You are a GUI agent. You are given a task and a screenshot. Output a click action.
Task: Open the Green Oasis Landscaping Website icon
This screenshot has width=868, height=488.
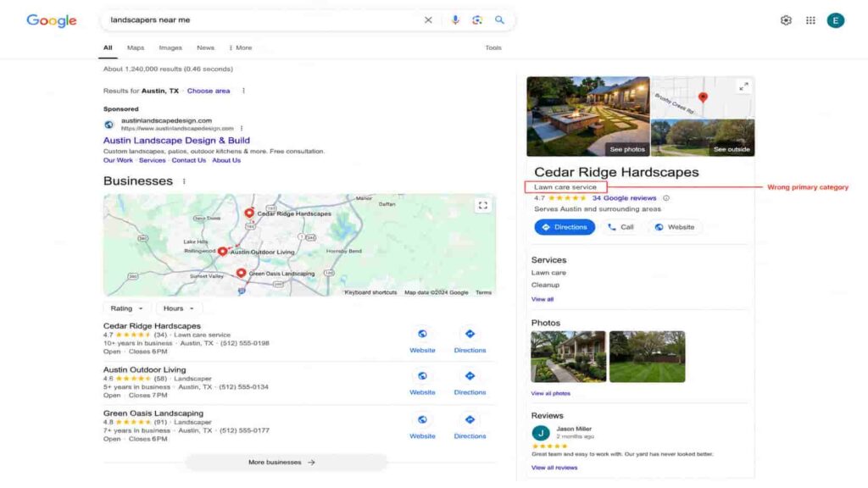[422, 420]
